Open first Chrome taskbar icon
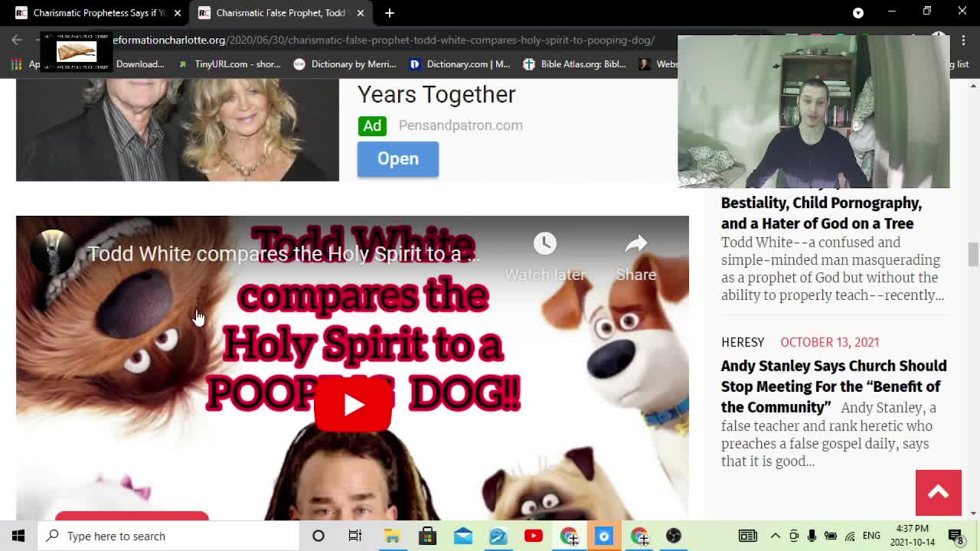 pos(569,536)
